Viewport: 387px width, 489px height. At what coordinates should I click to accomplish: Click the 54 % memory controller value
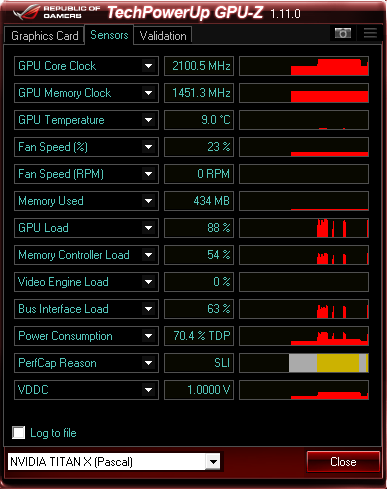click(199, 255)
